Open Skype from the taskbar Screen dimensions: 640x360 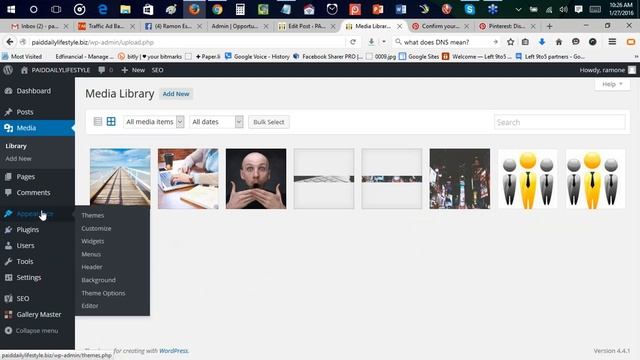[470, 9]
